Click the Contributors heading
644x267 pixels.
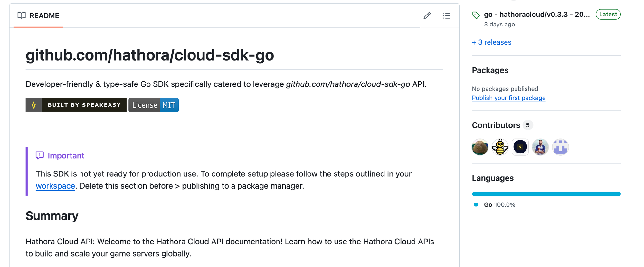(x=496, y=125)
